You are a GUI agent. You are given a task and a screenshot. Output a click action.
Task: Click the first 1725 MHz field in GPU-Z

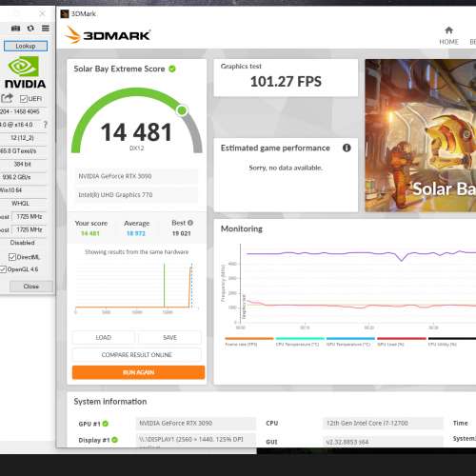coord(30,217)
